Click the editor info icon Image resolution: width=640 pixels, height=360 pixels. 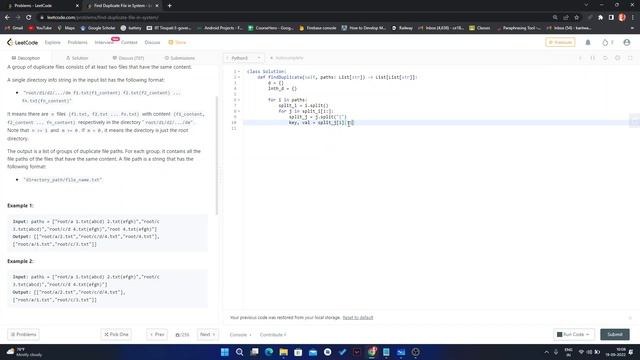point(580,58)
